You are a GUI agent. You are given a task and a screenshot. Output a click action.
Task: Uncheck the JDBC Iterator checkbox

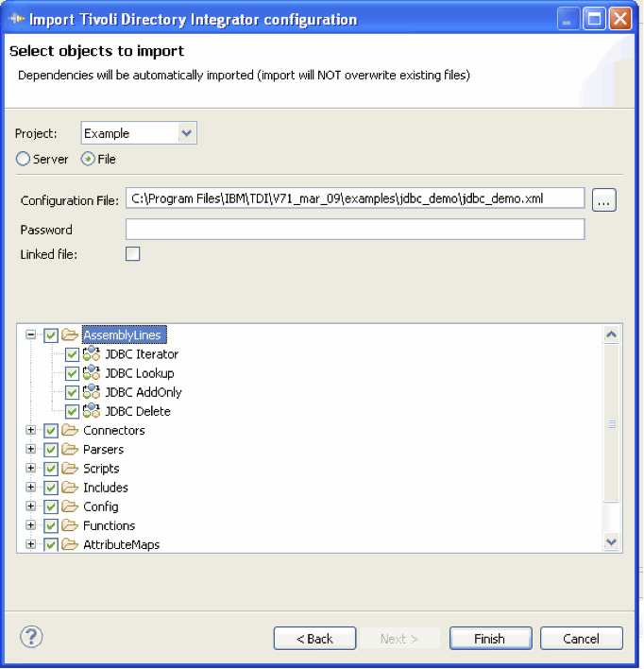click(72, 354)
